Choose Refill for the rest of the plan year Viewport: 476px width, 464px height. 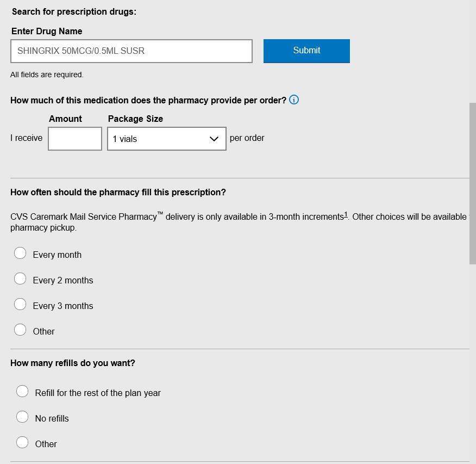(x=22, y=391)
